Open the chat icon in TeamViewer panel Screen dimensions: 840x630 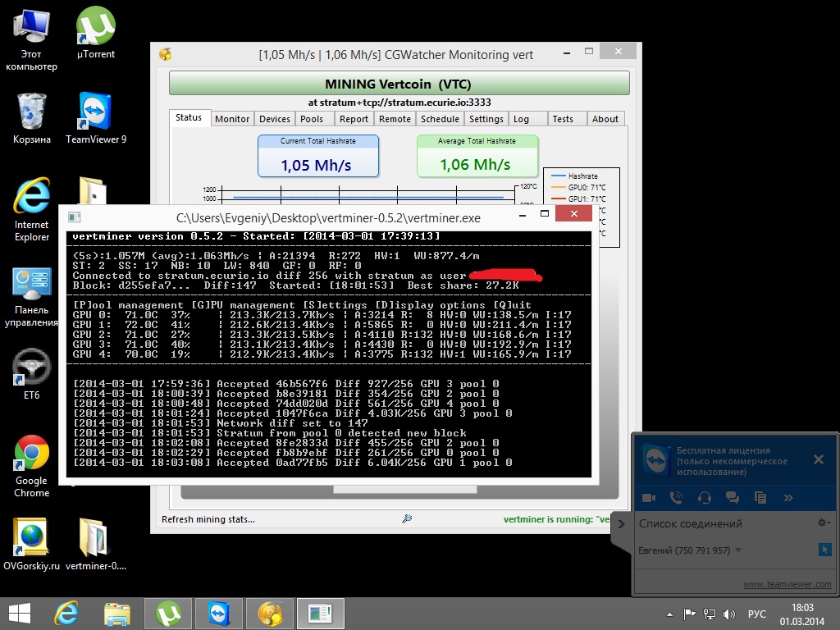pyautogui.click(x=733, y=498)
